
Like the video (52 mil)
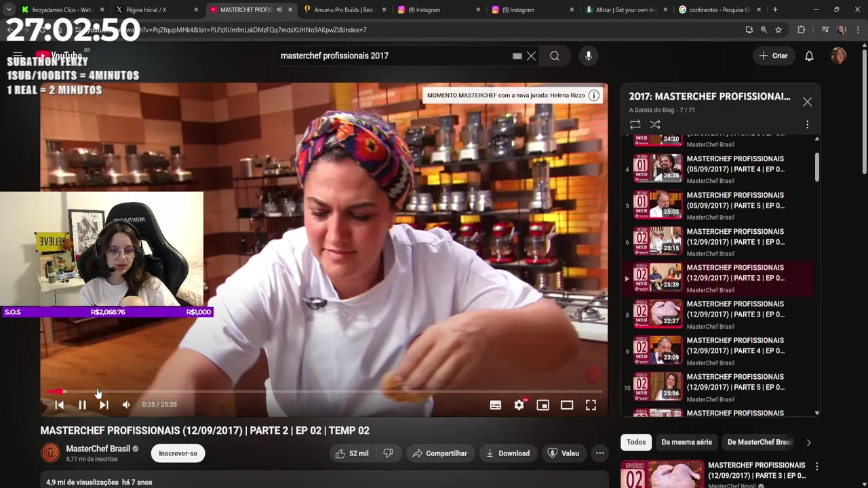tap(352, 453)
